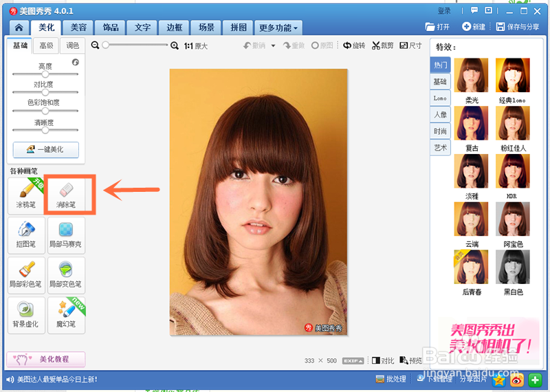Image resolution: width=550 pixels, height=392 pixels.
Task: Click the 一键美化 one-click beautify button
Action: pos(46,149)
